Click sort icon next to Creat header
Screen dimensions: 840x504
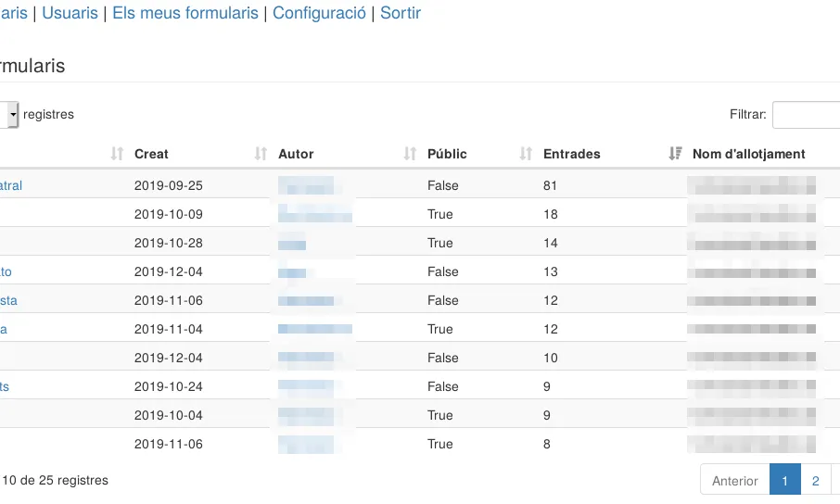261,154
